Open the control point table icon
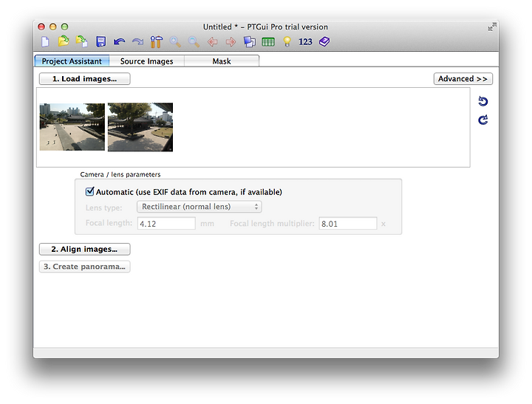532x404 pixels. [268, 41]
